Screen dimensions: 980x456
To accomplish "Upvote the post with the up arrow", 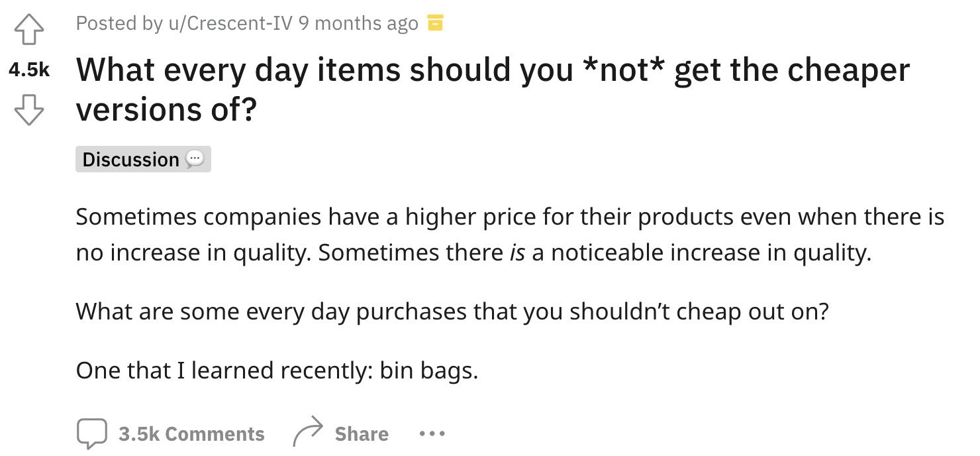I will tap(28, 29).
